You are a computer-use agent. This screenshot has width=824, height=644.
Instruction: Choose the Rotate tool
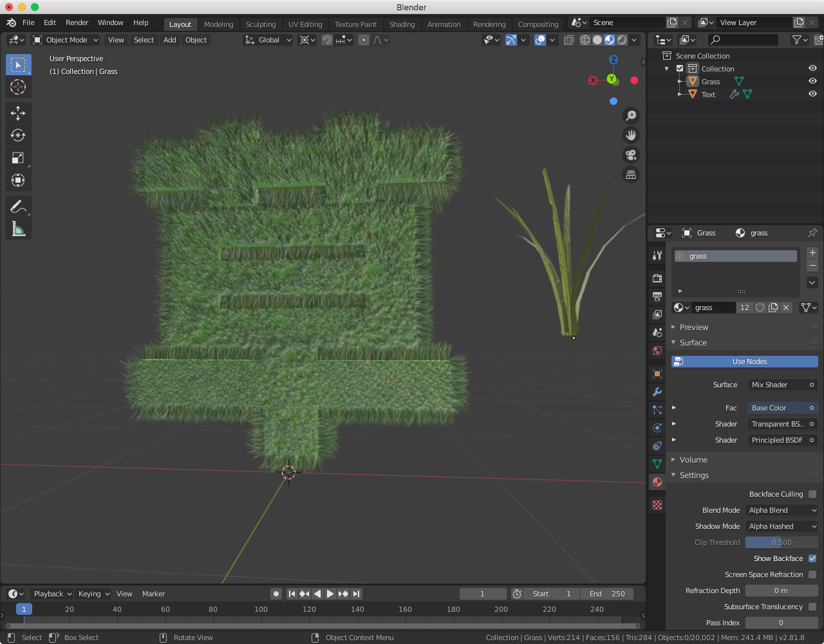point(18,135)
